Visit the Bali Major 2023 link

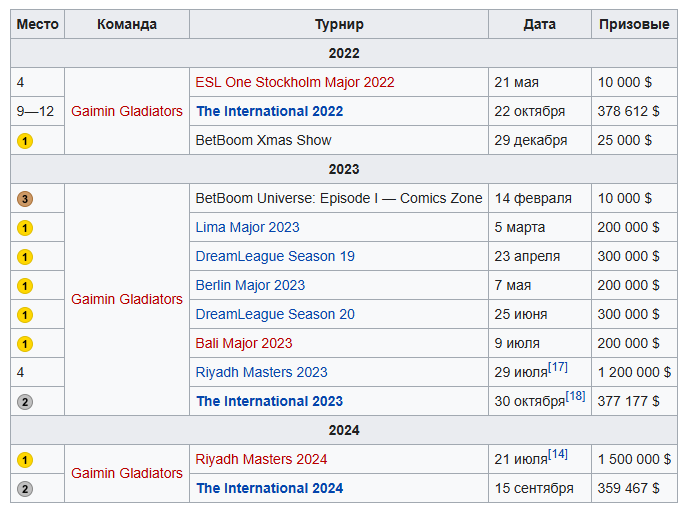(x=244, y=343)
